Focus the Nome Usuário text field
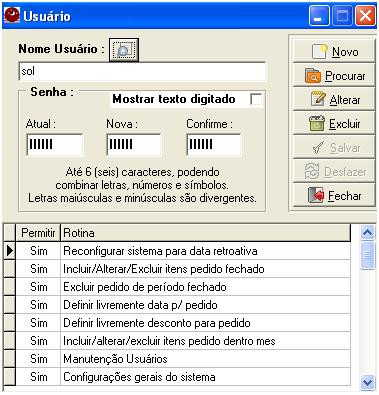The image size is (379, 395). tap(142, 71)
